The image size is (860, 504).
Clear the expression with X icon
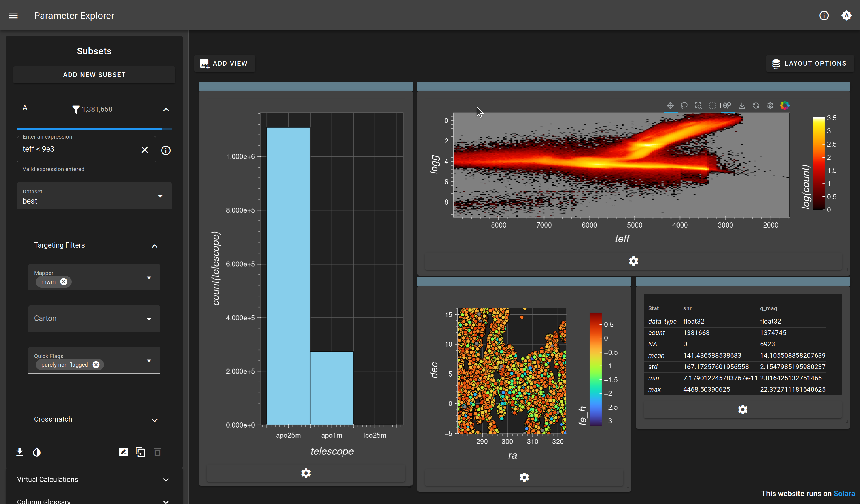point(145,150)
